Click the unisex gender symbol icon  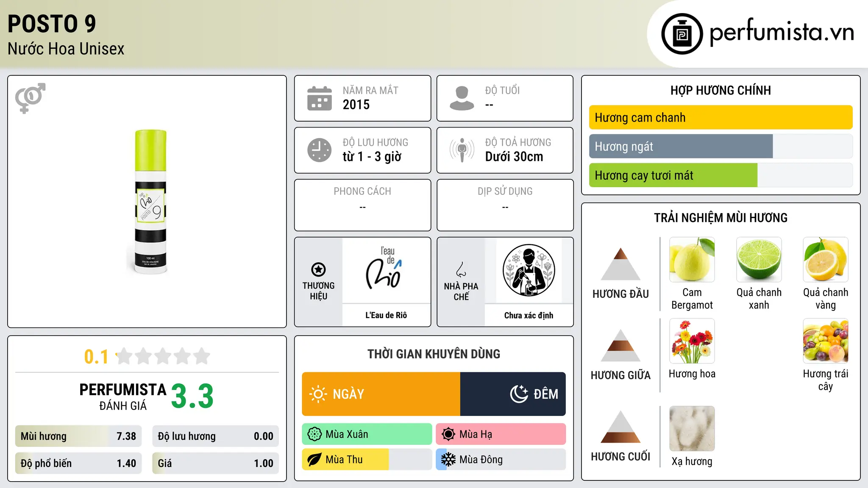(30, 98)
